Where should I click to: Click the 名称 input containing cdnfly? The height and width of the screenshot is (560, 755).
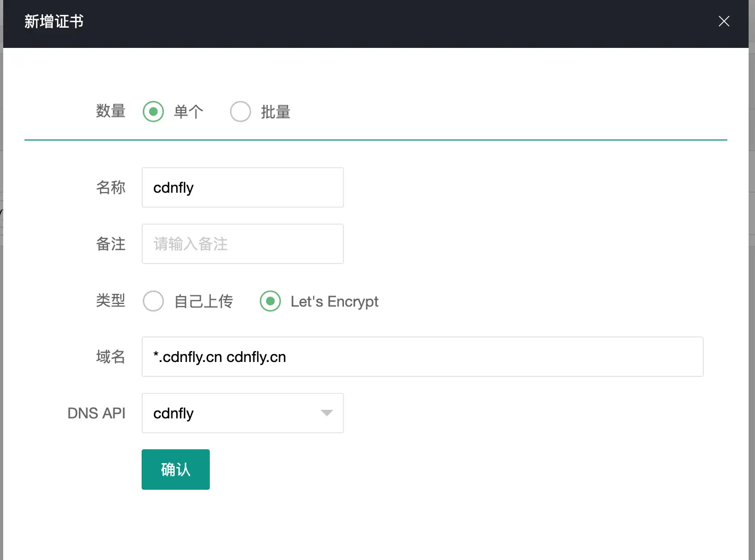[x=242, y=187]
